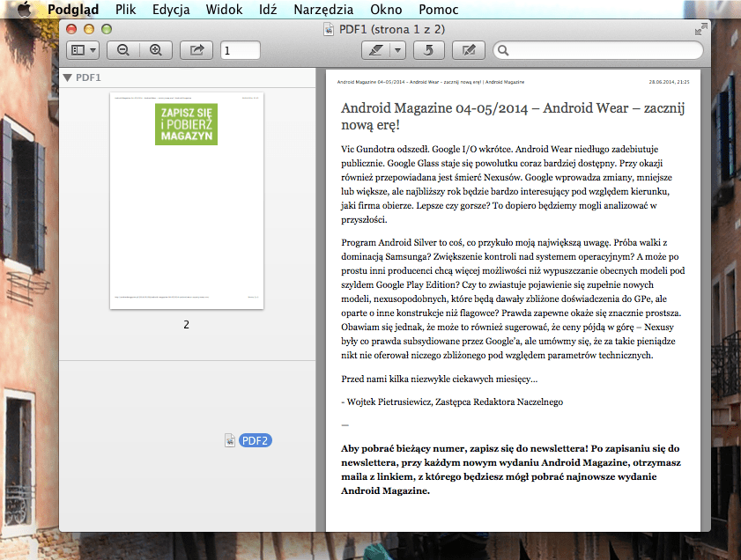The height and width of the screenshot is (560, 741).
Task: Click the zoom out magnifier button
Action: click(123, 50)
